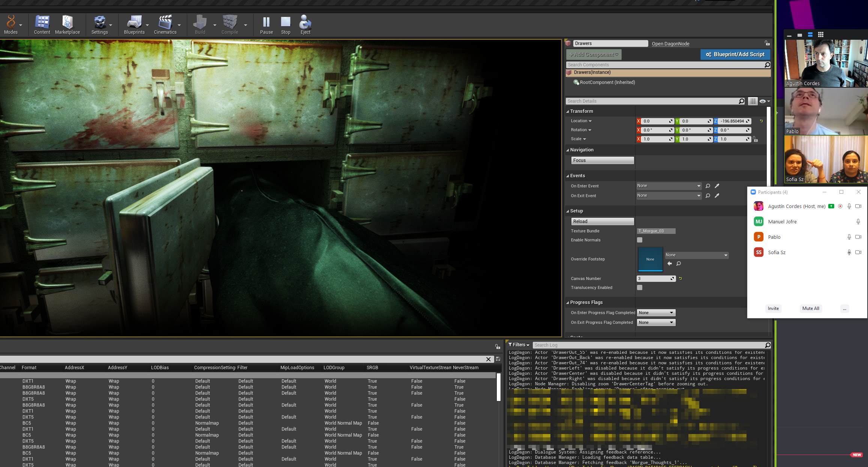Collapse the Progress Flags section
This screenshot has width=868, height=467.
click(568, 302)
